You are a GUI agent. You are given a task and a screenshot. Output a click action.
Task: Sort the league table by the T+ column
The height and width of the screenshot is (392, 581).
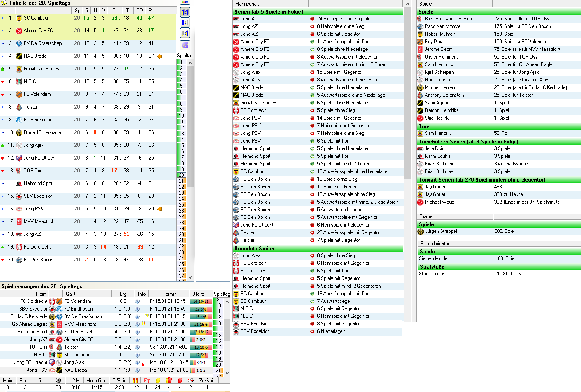coord(115,10)
